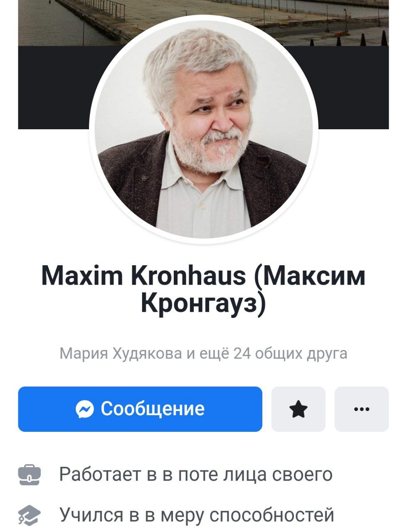
Task: Click the word Учился in education info
Action: [x=91, y=515]
